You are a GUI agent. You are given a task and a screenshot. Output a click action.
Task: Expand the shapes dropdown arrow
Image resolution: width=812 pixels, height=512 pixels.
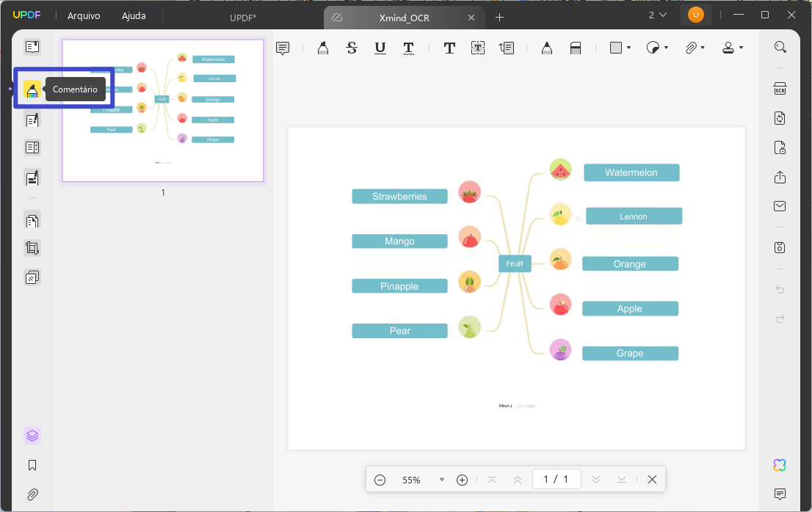point(628,48)
